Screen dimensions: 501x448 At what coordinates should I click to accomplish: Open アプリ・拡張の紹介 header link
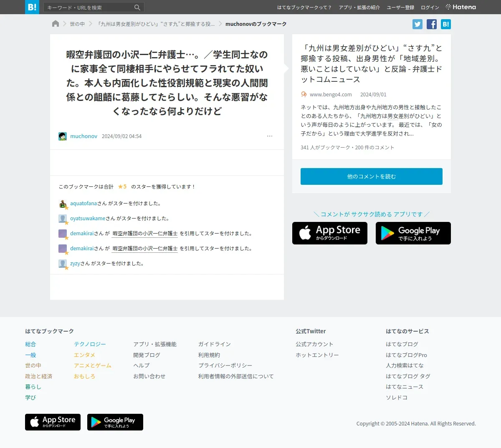359,8
